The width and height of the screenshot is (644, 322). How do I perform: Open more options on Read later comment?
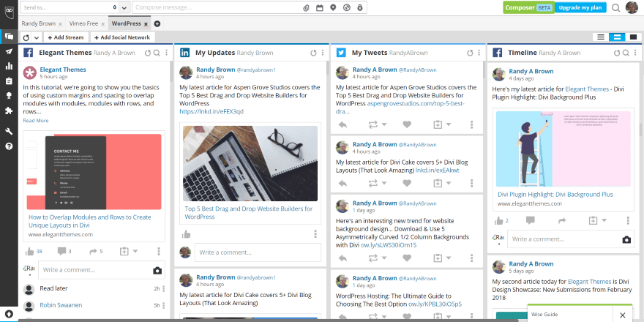(164, 289)
